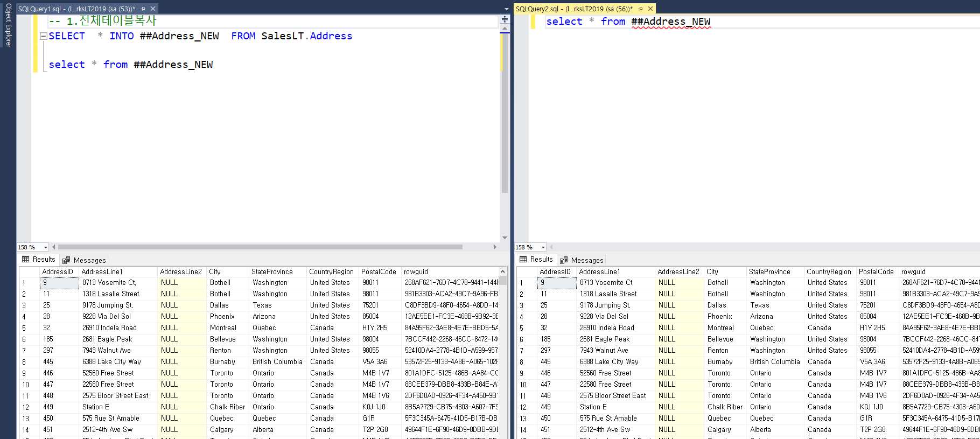Pin the SQLQuery2.sql tab
The image size is (980, 439).
click(x=640, y=9)
